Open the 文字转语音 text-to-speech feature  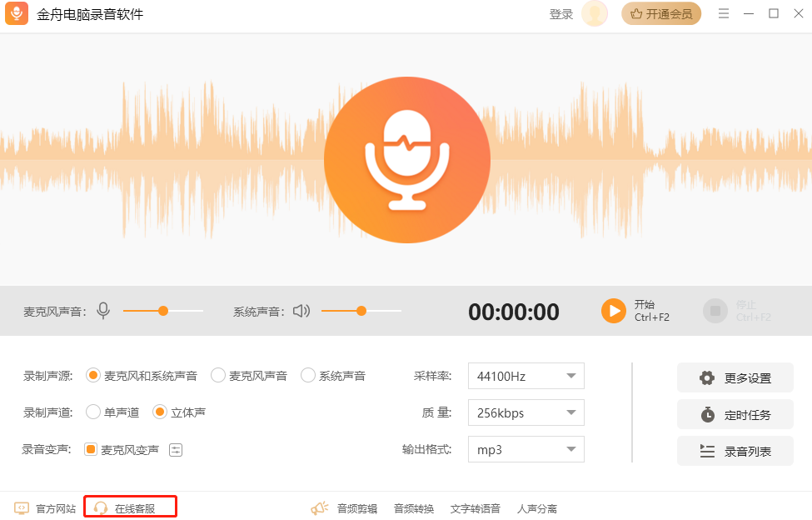(479, 507)
